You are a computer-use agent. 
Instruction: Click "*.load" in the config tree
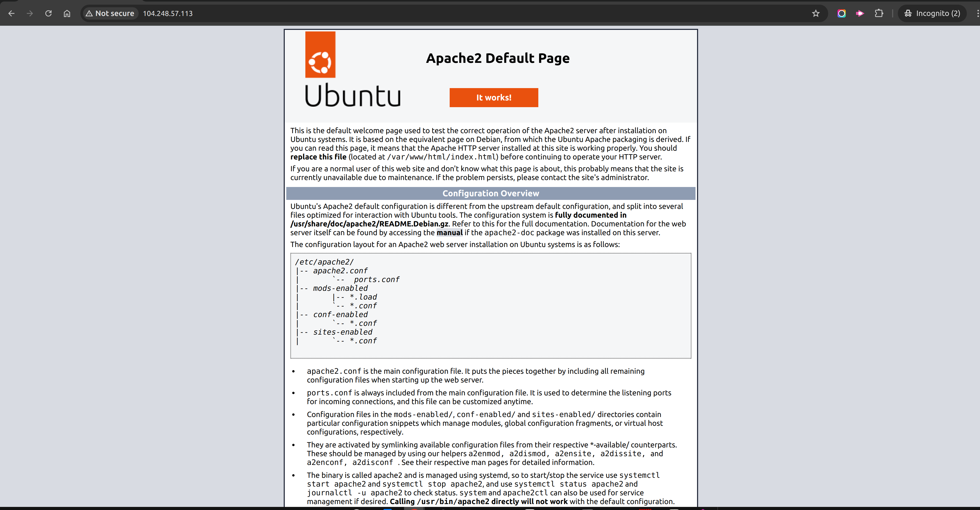(x=363, y=297)
